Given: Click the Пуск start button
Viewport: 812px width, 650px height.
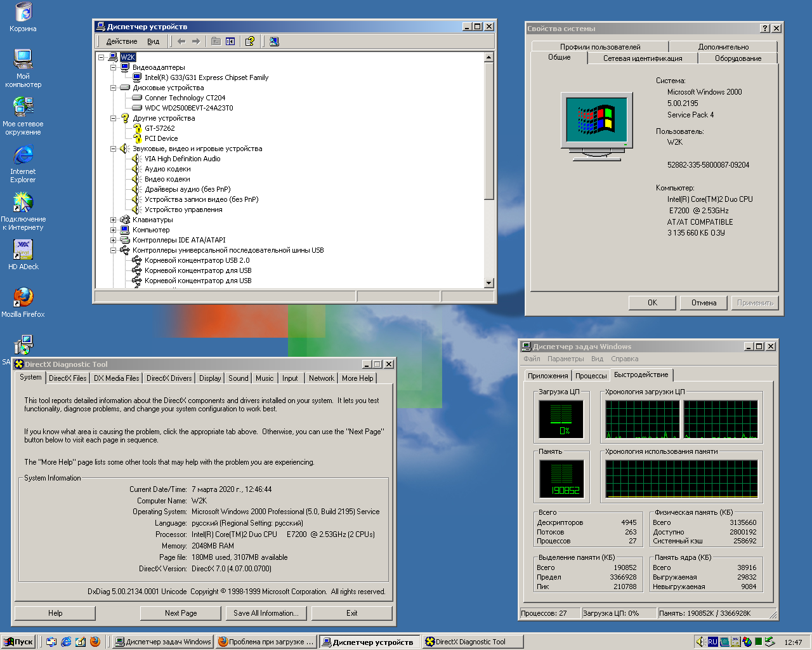Looking at the screenshot, I should (x=18, y=642).
